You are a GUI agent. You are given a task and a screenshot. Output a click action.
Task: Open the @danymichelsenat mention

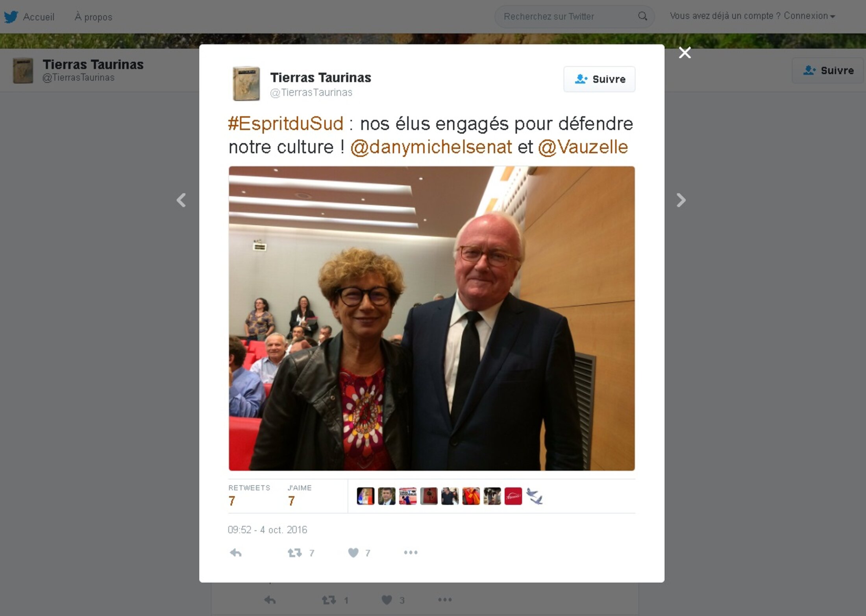tap(431, 147)
